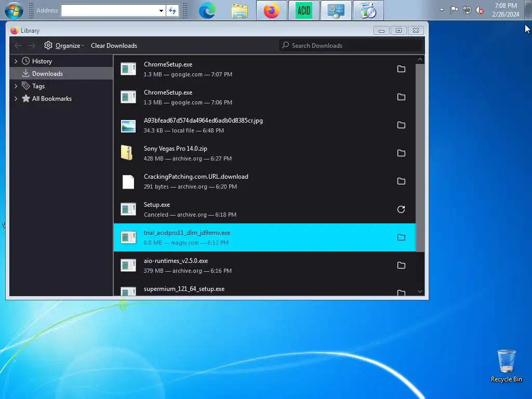
Task: Select the Sony Vegas Pro 14.0.zip entry
Action: [264, 153]
